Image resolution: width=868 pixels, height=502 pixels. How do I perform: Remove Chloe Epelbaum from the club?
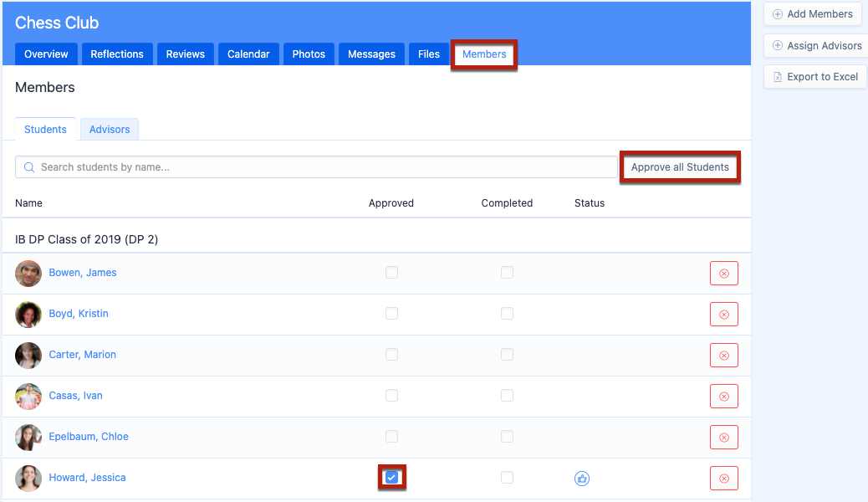pos(723,438)
